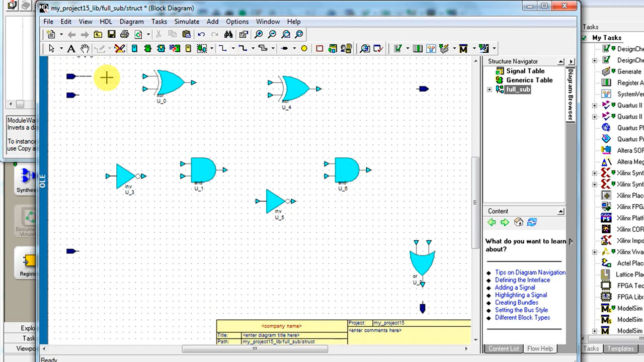
Task: Click 'Tips on Diagram Navigation' link
Action: click(x=530, y=273)
